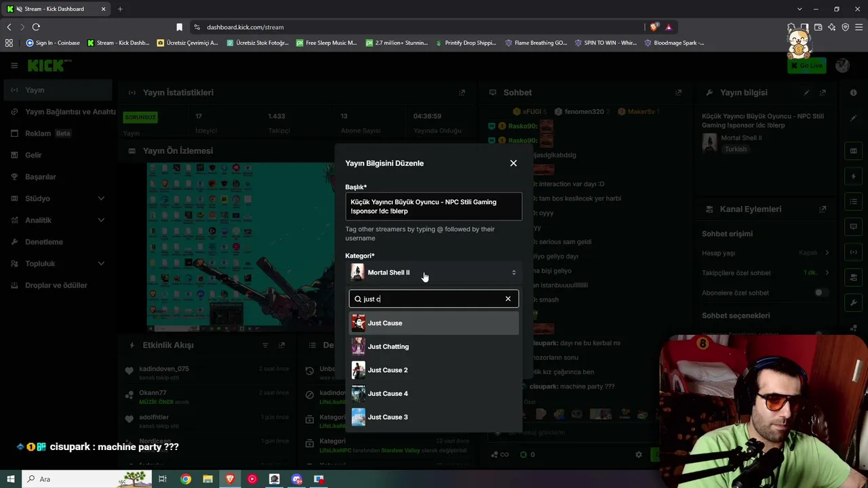Open Bloodmage Spark bookmark
Screen dimensions: 868x488
[674, 43]
